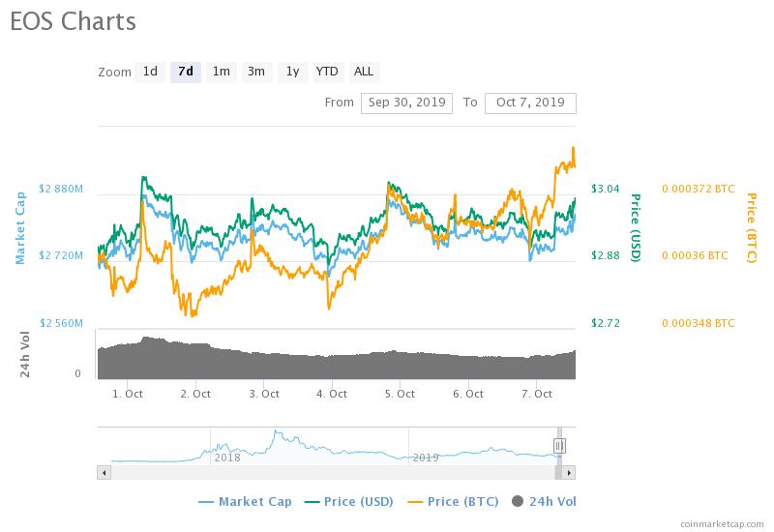Click the 24h Vol axis title
This screenshot has height=532, width=774.
[25, 354]
